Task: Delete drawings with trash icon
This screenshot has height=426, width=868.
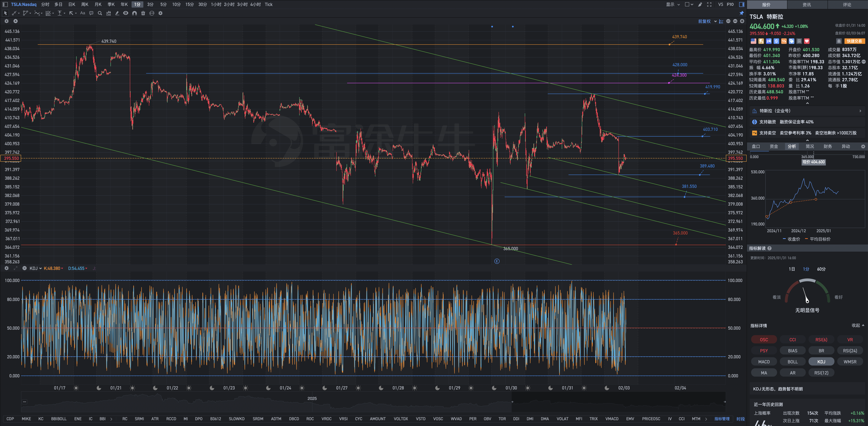Action: click(143, 13)
